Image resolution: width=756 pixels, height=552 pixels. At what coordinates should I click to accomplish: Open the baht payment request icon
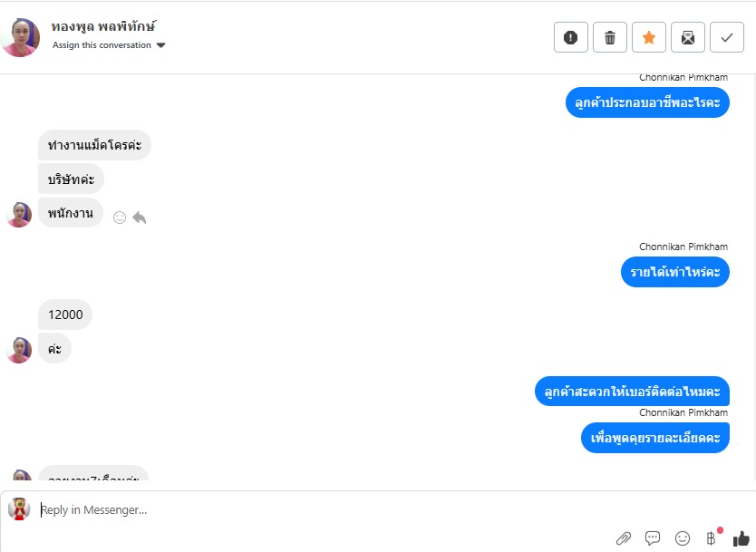click(x=712, y=537)
